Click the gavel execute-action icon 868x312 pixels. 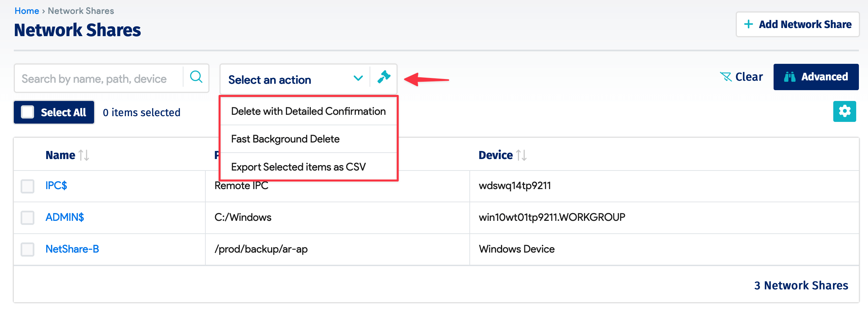384,78
